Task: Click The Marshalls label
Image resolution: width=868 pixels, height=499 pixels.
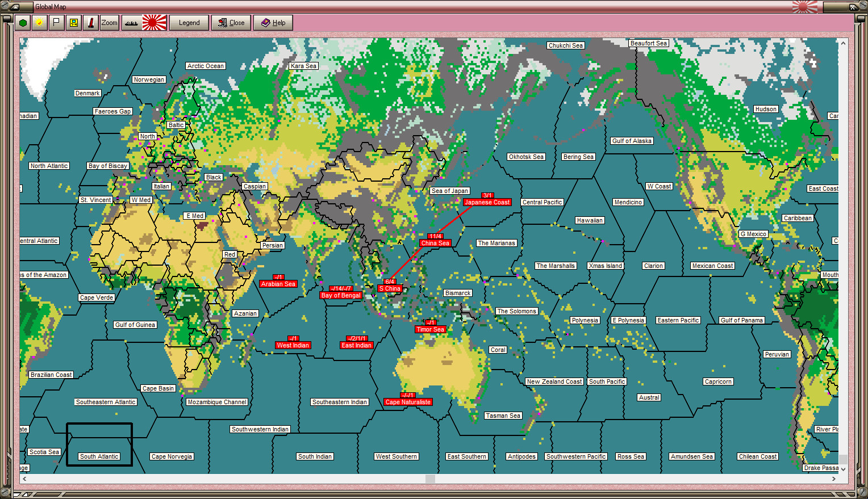Action: point(556,266)
